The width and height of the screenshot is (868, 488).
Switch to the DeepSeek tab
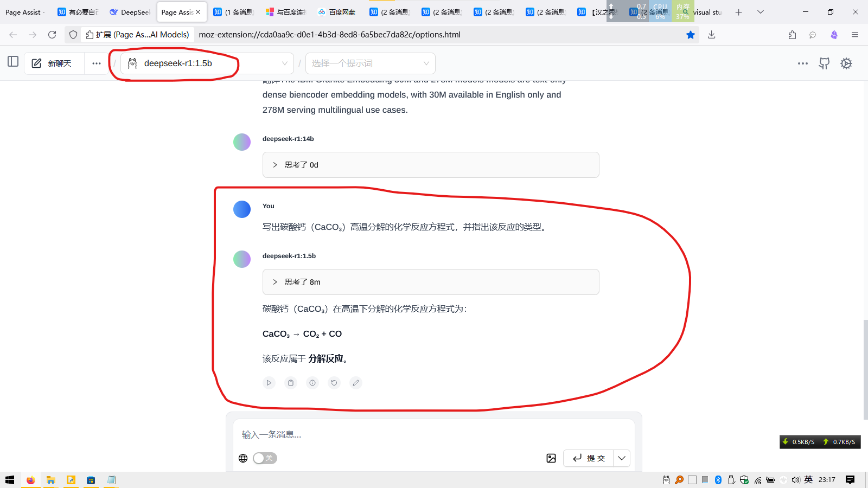click(130, 12)
